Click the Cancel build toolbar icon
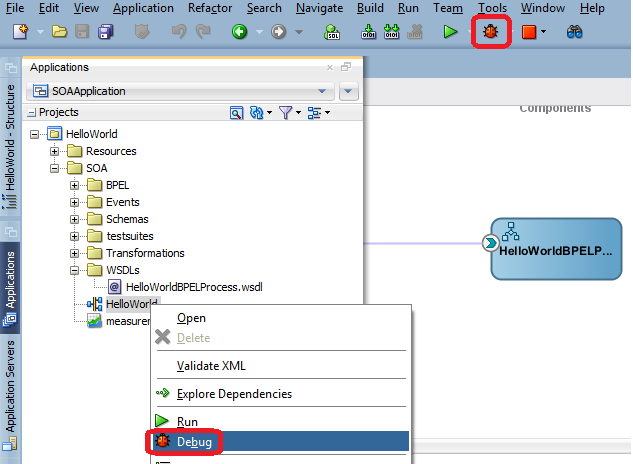Image resolution: width=633 pixels, height=464 pixels. (415, 31)
